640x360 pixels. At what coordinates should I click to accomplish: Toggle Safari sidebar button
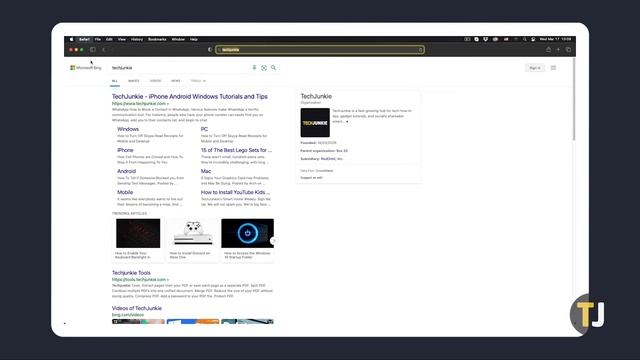coord(93,50)
